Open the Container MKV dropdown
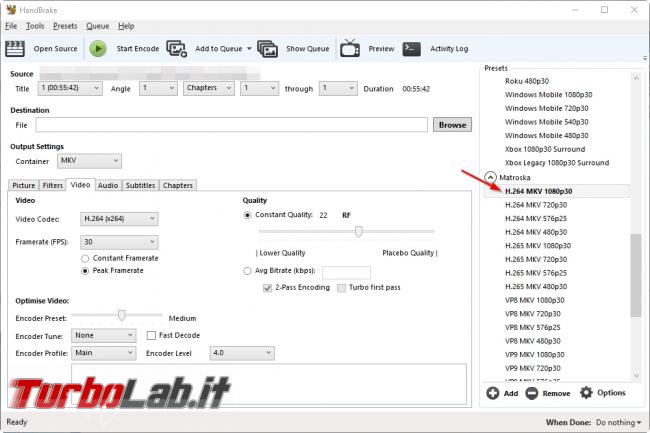The height and width of the screenshot is (433, 650). pos(90,161)
